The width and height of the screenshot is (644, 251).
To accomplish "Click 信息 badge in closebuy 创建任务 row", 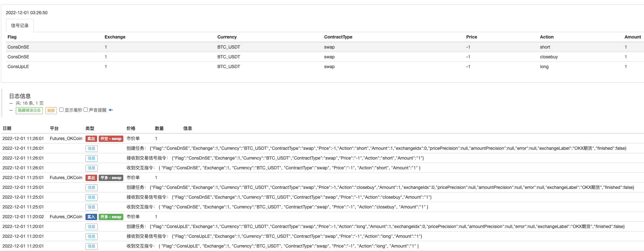I will tap(91, 188).
